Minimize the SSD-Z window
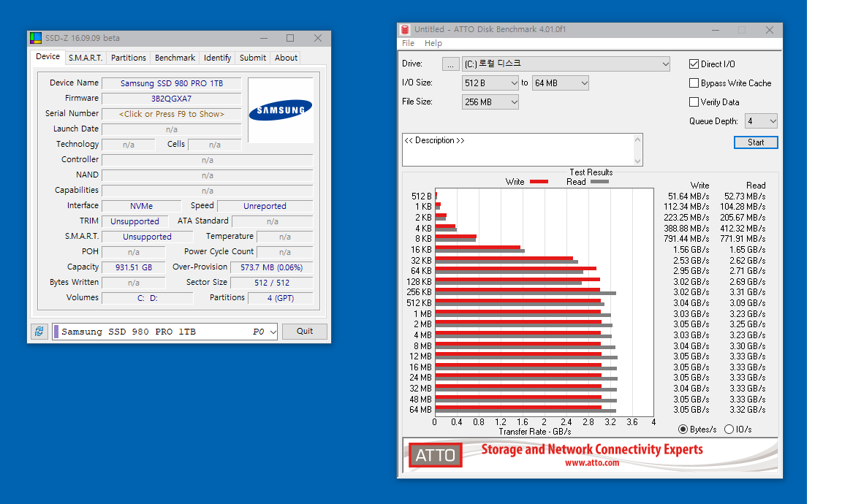 point(264,38)
